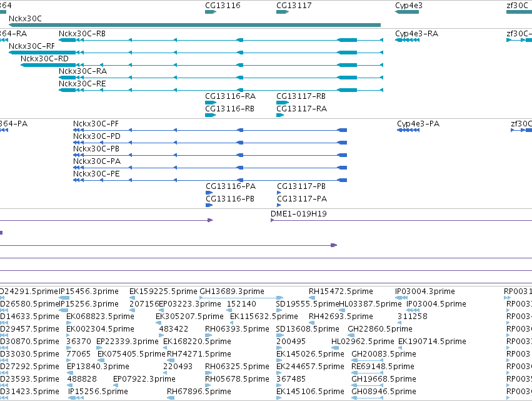This screenshot has height=401, width=532.
Task: Click the Nckx30C-PF protein label
Action: pos(96,124)
